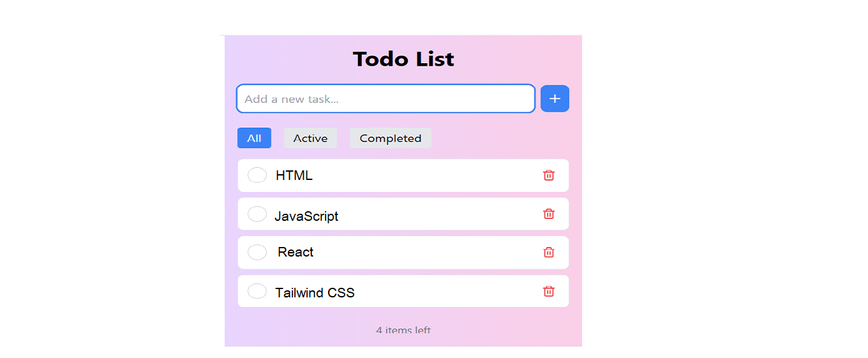Delete the HTML task with its trash icon
Image resolution: width=868 pixels, height=358 pixels.
pyautogui.click(x=548, y=175)
